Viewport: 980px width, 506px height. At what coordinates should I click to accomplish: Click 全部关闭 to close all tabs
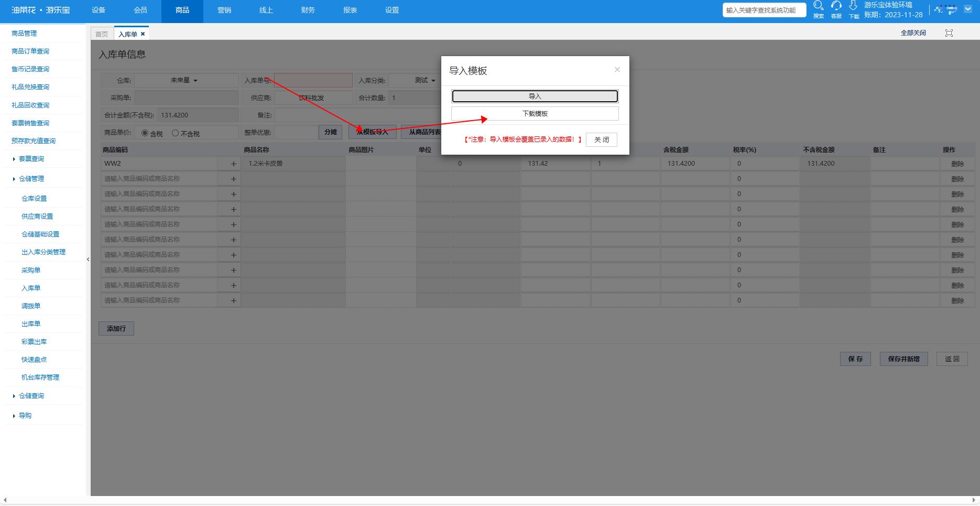click(x=913, y=33)
